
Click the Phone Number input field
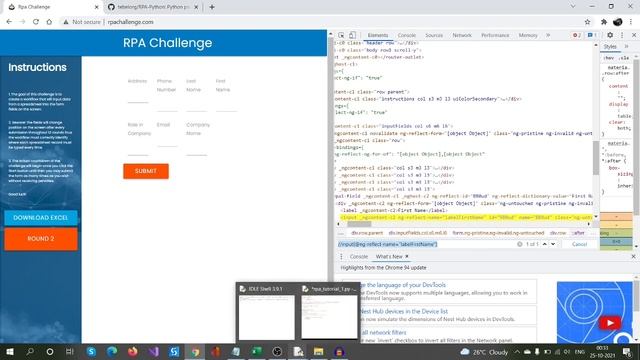click(167, 107)
